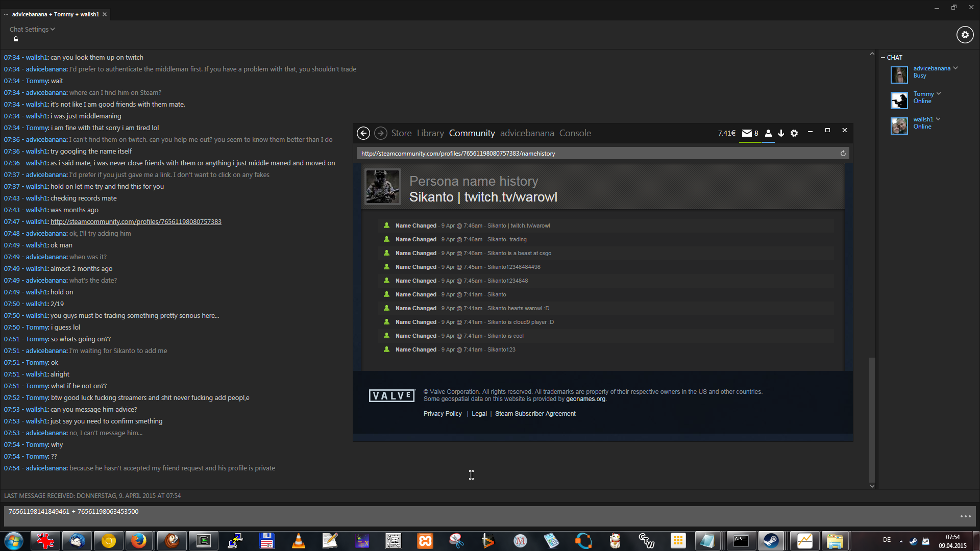The height and width of the screenshot is (551, 980).
Task: Open the Library tab
Action: 430,133
